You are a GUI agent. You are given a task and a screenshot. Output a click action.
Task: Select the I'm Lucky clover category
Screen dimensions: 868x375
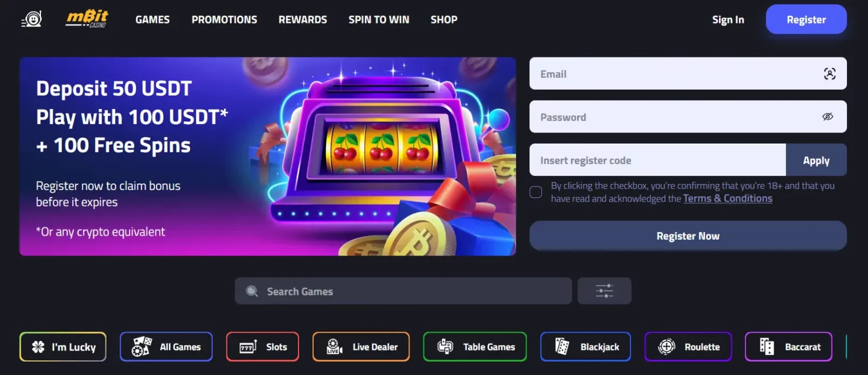pyautogui.click(x=63, y=347)
